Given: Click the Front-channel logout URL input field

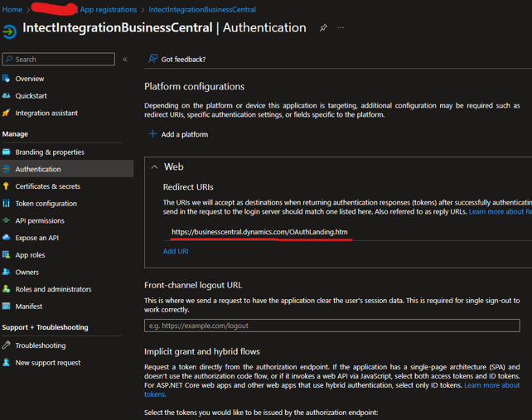Looking at the screenshot, I should point(331,326).
